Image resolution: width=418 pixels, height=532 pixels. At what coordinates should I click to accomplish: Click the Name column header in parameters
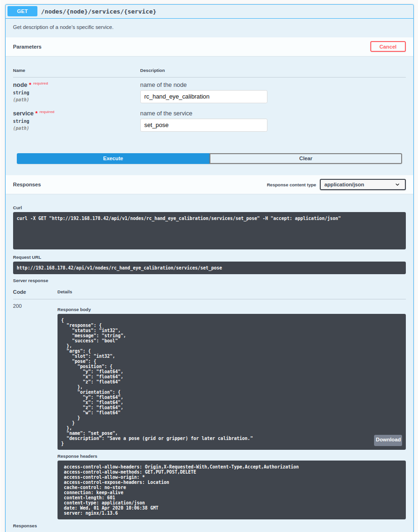tap(19, 71)
